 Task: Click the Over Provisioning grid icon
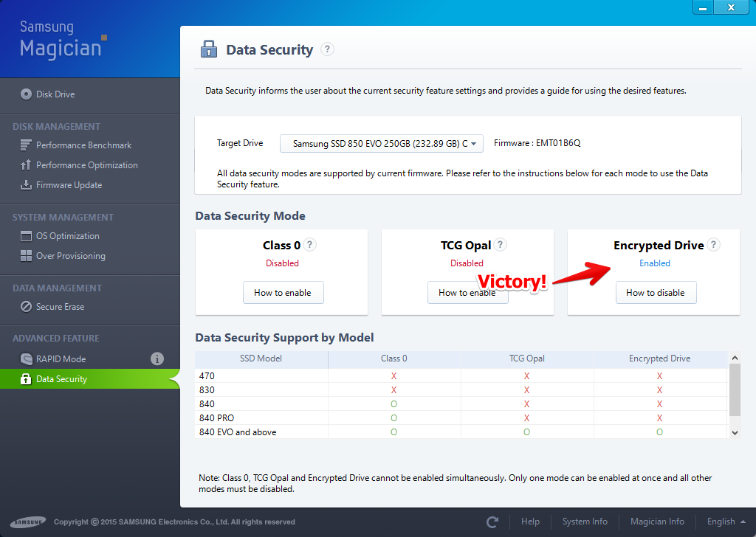[x=26, y=256]
